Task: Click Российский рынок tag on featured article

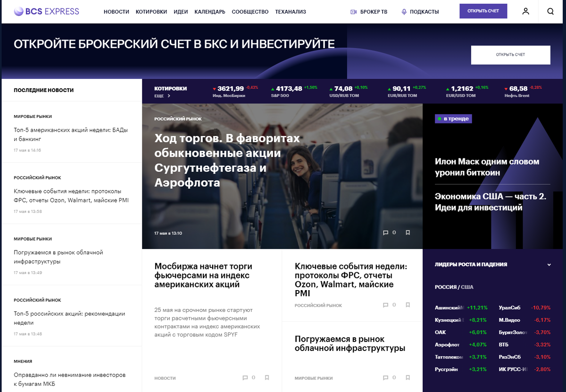Action: pos(178,119)
